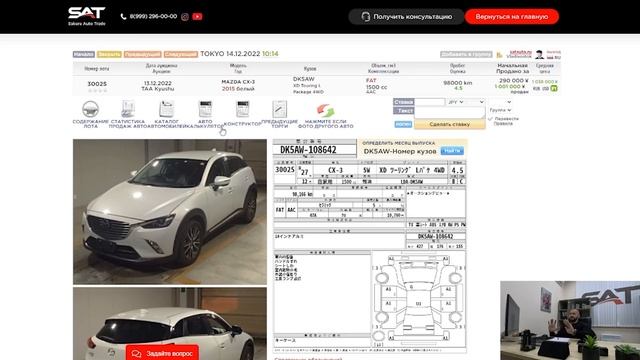Click the small blue button left of Сделать ставку
Image resolution: width=640 pixels, height=360 pixels.
coord(403,124)
